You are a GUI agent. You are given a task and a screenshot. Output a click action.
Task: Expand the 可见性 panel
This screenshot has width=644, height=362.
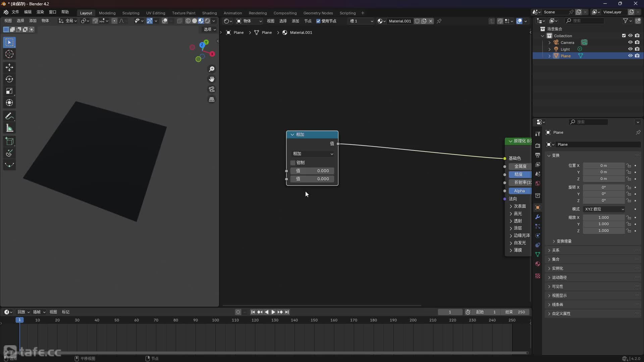point(557,287)
